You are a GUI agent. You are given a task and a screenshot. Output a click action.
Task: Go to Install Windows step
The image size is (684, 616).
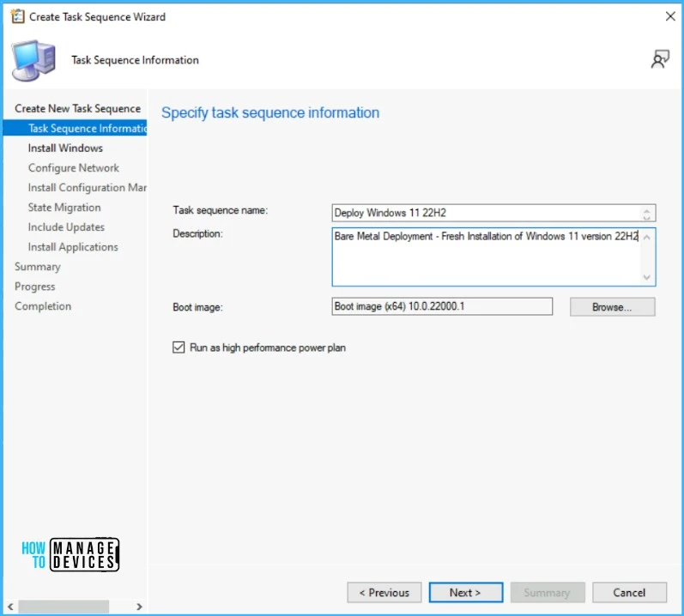[65, 148]
